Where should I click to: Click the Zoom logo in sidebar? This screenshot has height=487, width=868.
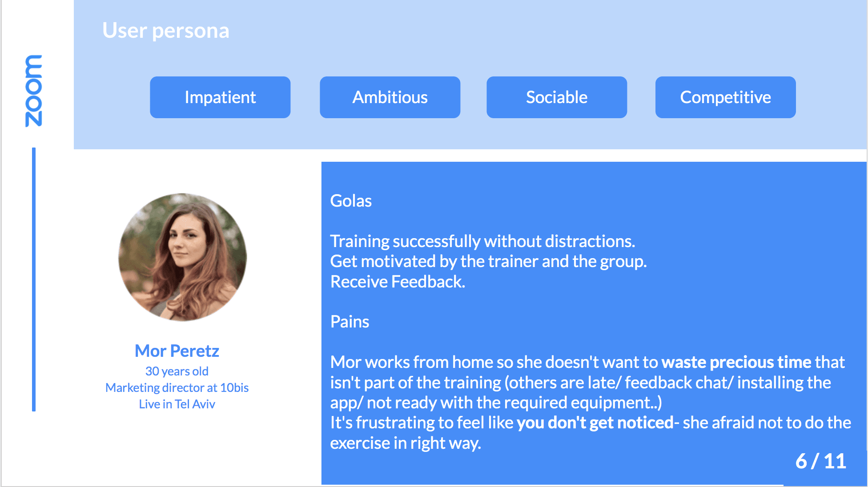click(x=34, y=91)
